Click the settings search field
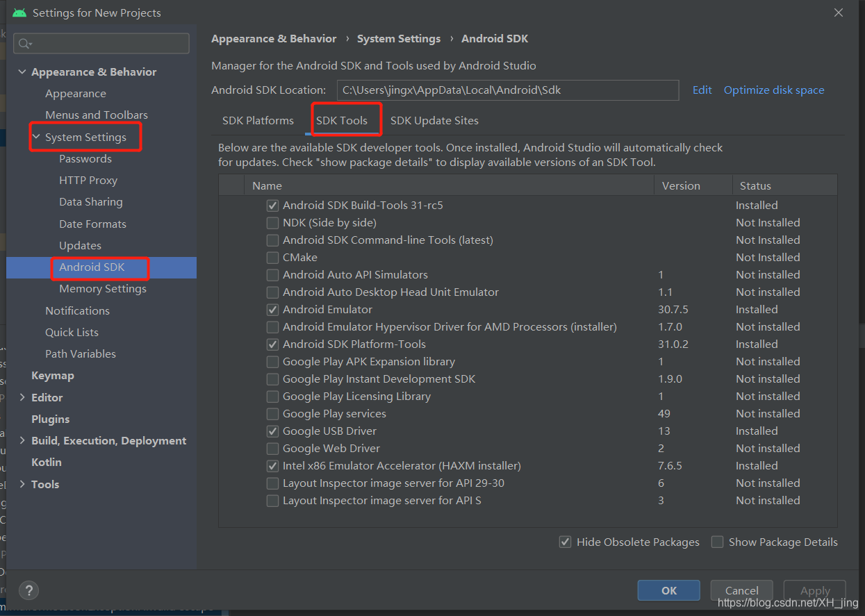 101,44
